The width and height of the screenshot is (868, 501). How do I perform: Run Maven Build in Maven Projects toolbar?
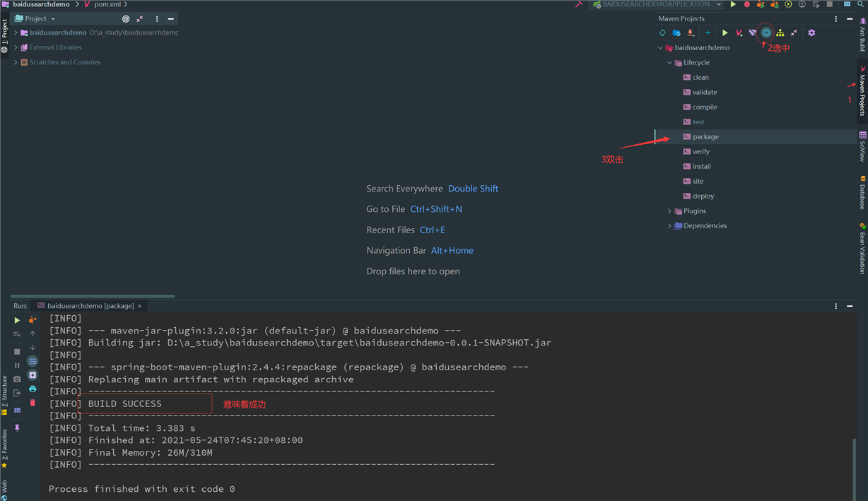coord(725,33)
